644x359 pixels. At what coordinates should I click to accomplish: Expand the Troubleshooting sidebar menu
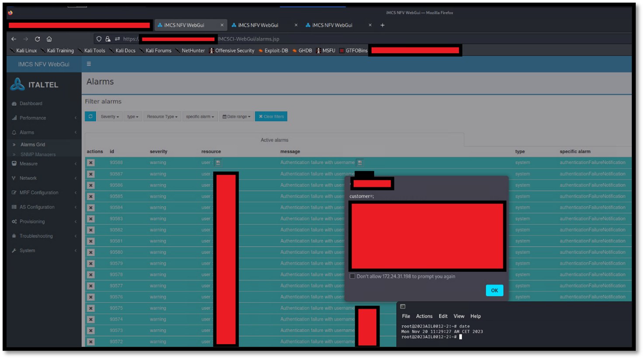click(44, 236)
